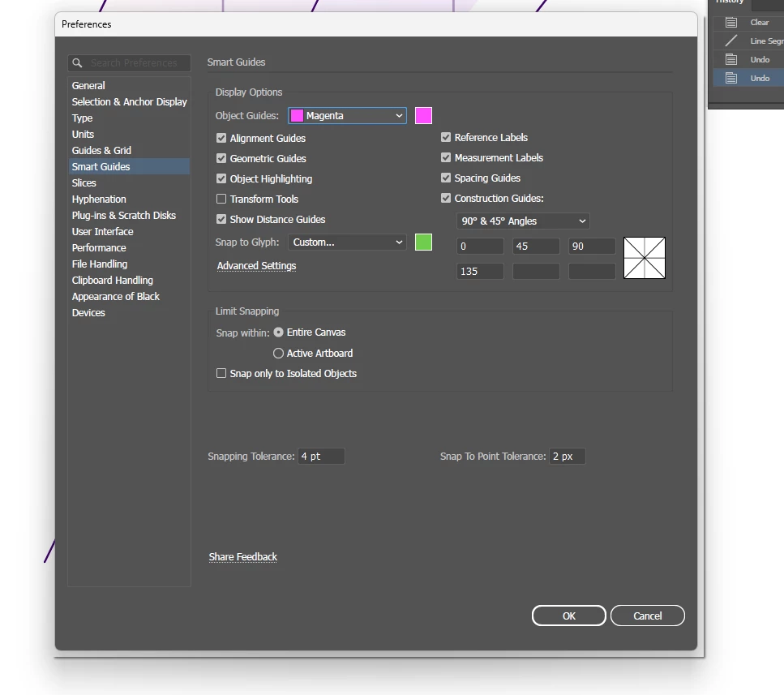This screenshot has width=784, height=695.
Task: Open Object Guides color dropdown
Action: 347,115
